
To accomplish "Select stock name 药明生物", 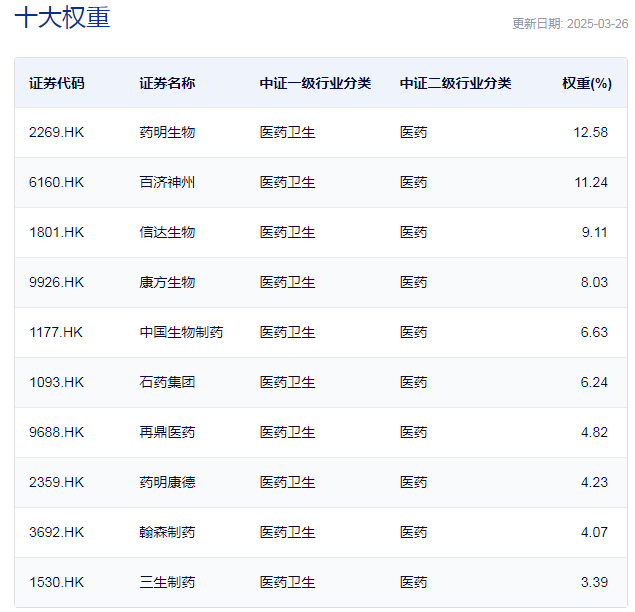I will click(167, 132).
